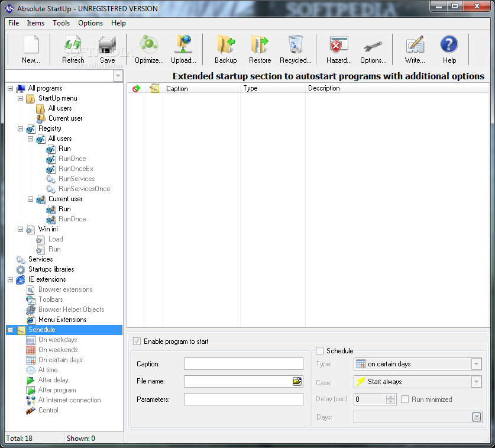Select After program schedule item

pyautogui.click(x=57, y=390)
